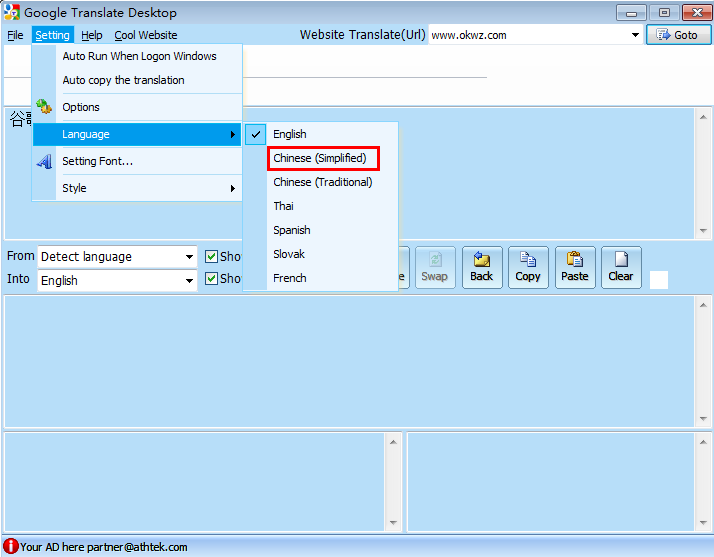Click the red info icon in status bar

(x=11, y=547)
